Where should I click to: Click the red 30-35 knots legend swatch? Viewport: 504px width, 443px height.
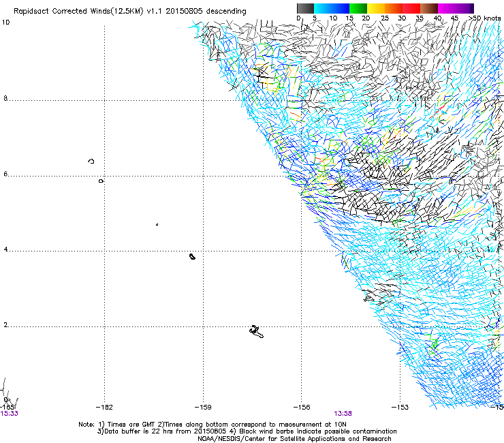point(411,8)
